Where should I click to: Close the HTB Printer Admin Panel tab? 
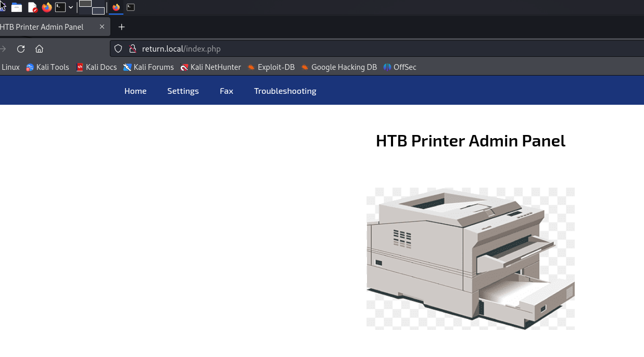click(102, 27)
